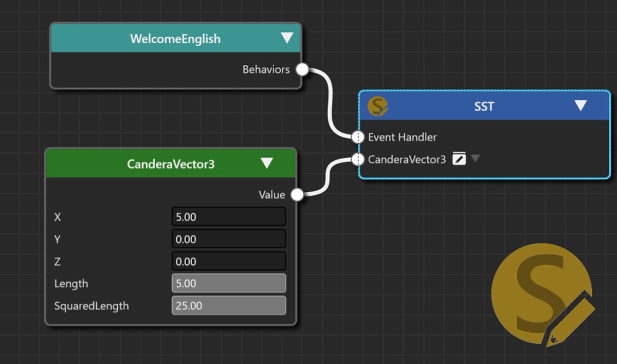This screenshot has width=617, height=364.
Task: Select the Event Handler input port on SST
Action: [358, 137]
